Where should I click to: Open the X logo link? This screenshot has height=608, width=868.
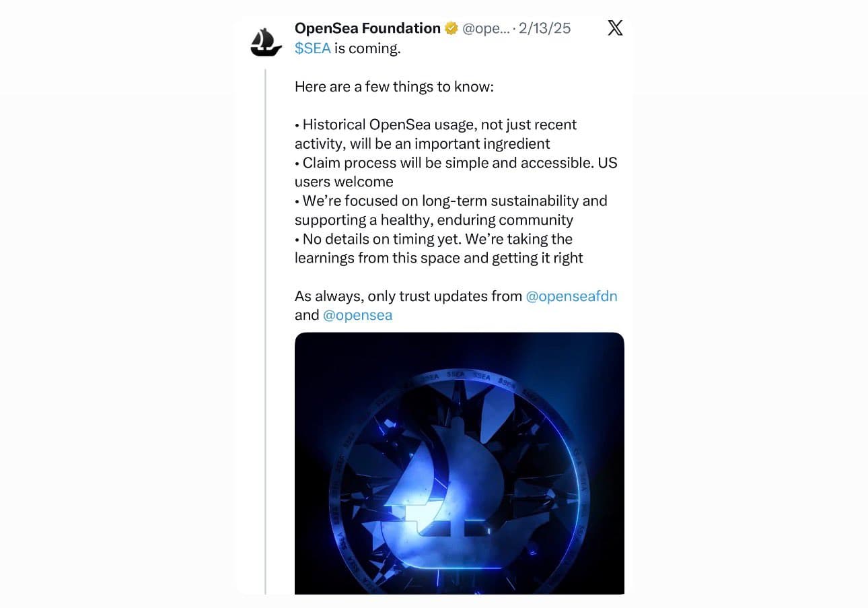(x=615, y=28)
